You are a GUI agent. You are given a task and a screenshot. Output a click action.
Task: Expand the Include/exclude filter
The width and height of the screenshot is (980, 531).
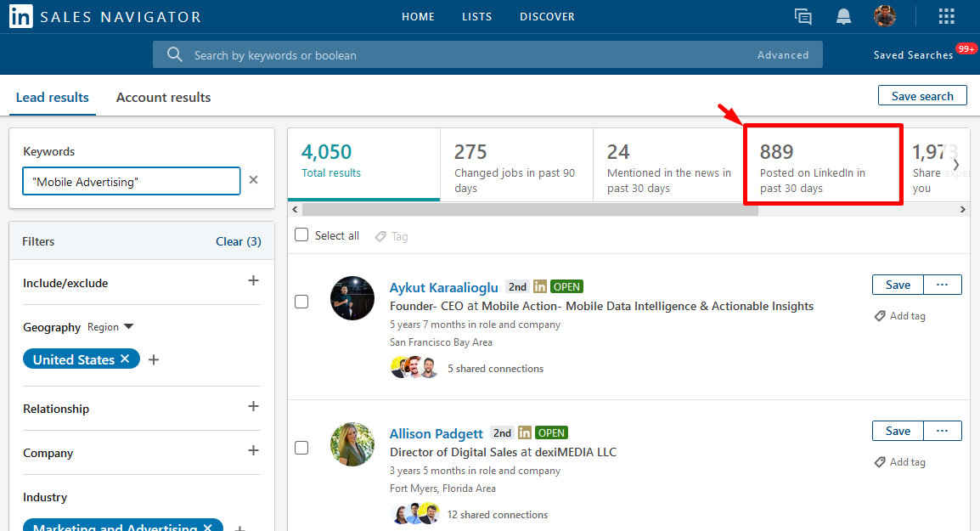pos(253,281)
